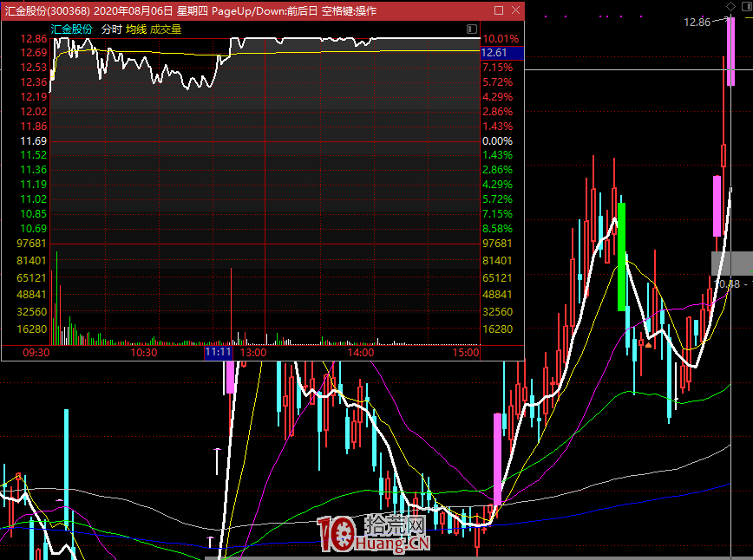This screenshot has width=753, height=560.
Task: Click the highlighted 11:11 time marker
Action: [218, 353]
